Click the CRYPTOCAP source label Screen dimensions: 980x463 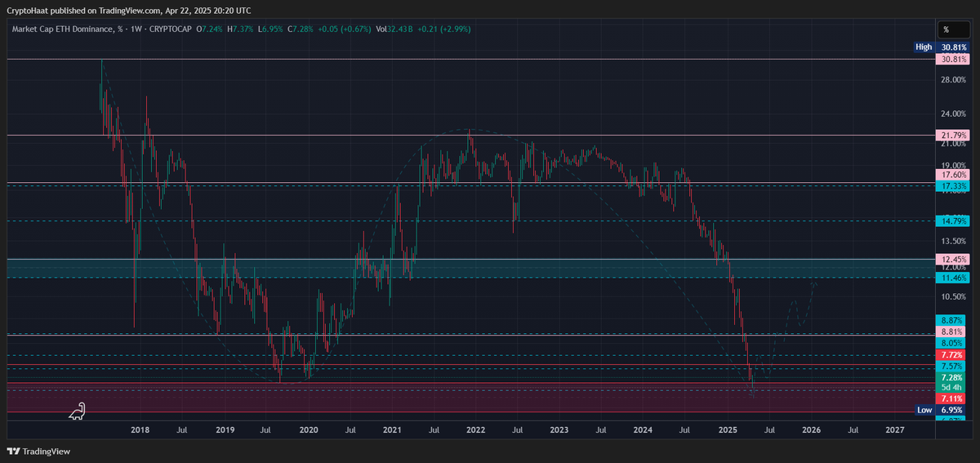[x=172, y=29]
